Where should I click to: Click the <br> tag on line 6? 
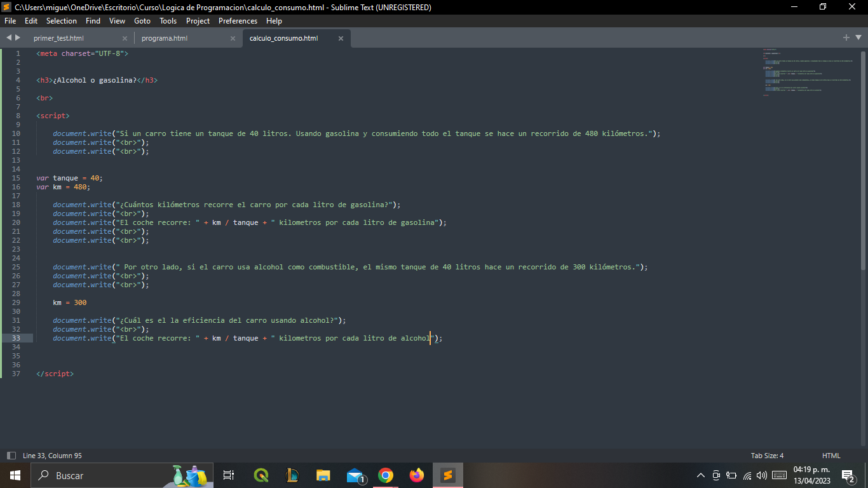tap(44, 98)
